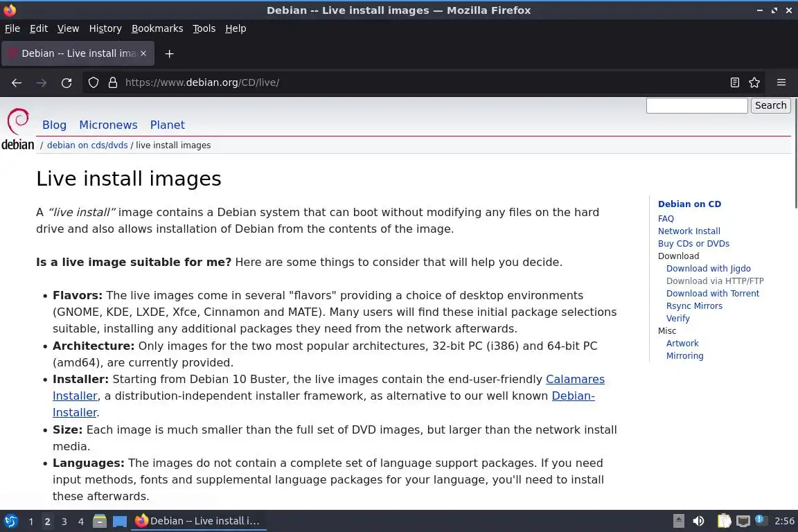Open the Micronews link
The width and height of the screenshot is (798, 532).
point(108,125)
